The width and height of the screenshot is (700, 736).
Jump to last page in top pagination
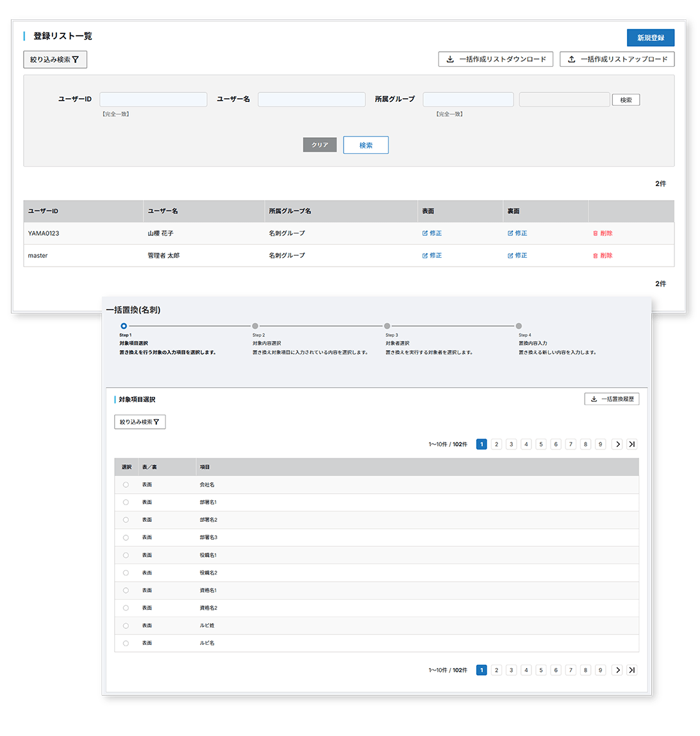[x=632, y=444]
